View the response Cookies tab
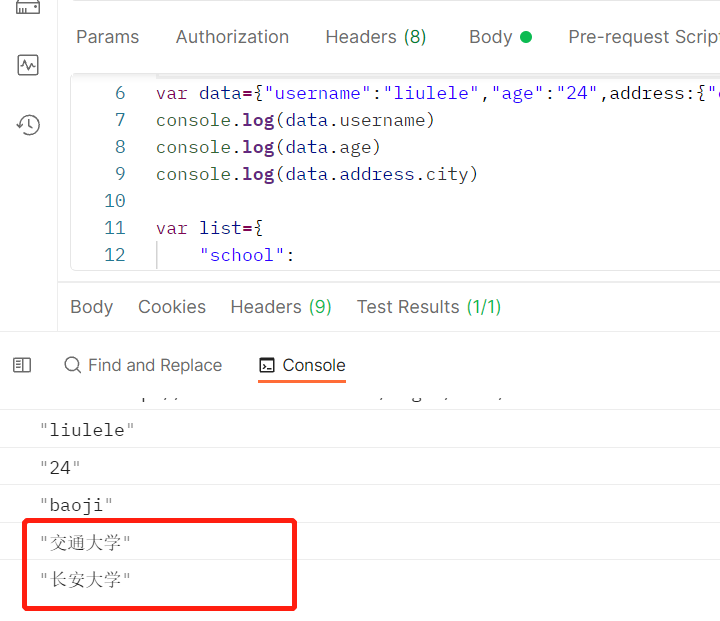This screenshot has width=720, height=621. click(172, 307)
